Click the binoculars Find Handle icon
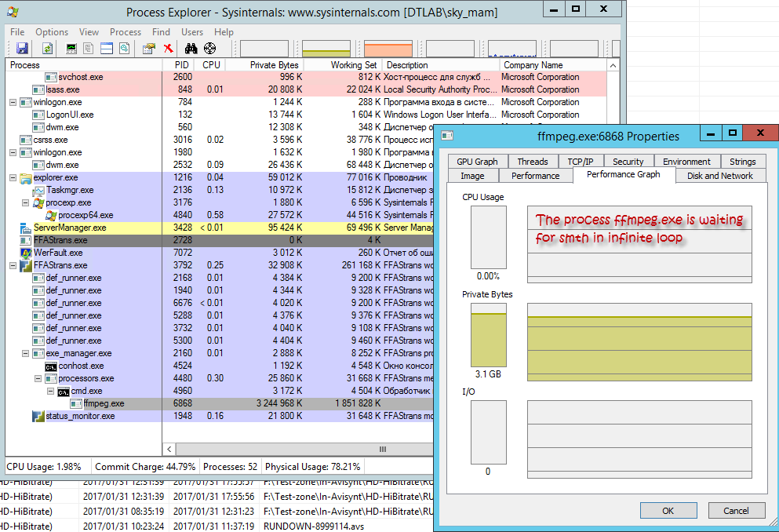This screenshot has width=779, height=532. click(191, 48)
